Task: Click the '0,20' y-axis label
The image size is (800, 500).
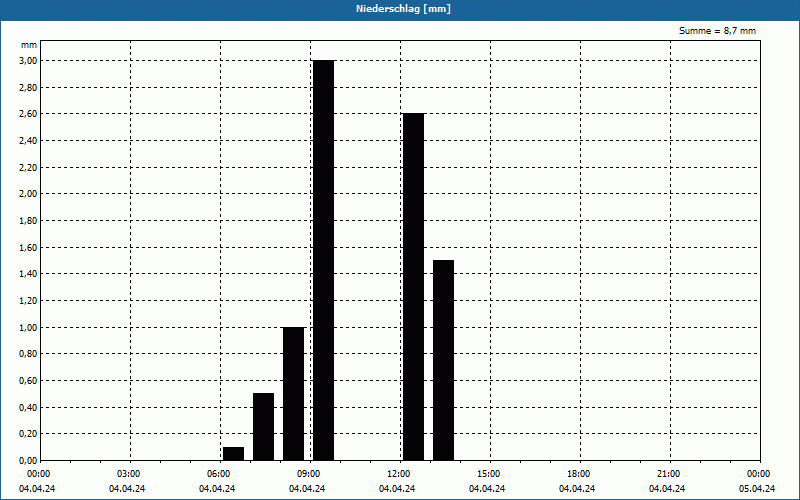Action: [x=28, y=434]
